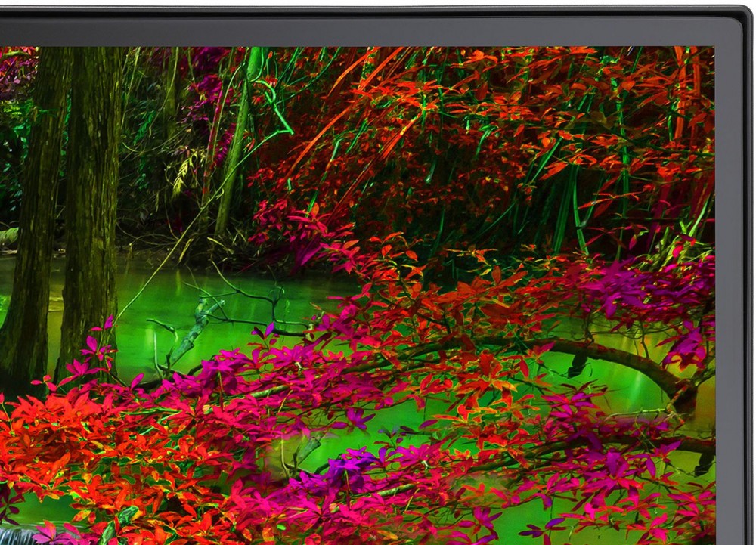
Task: Click the bright green pond water at left
Action: 151,302
